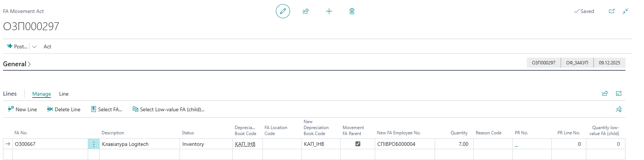
Task: Click the New Line button
Action: [22, 109]
